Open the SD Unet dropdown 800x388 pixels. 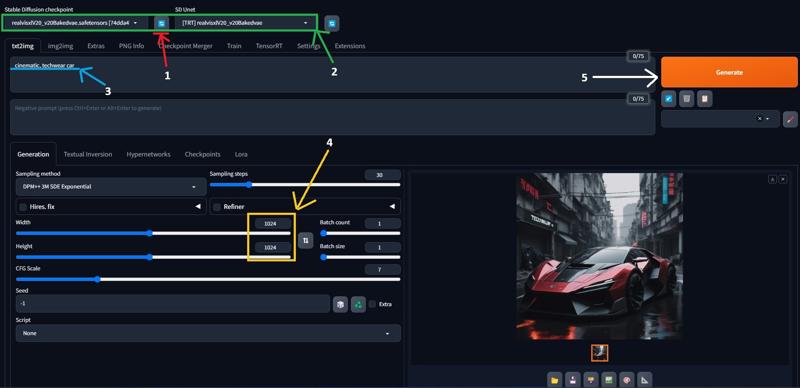coord(245,23)
